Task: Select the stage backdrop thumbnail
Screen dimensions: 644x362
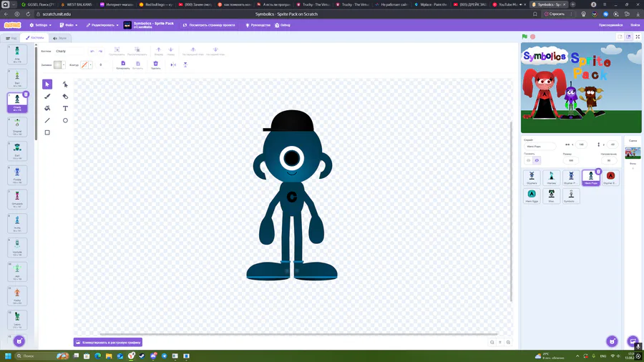Action: [633, 153]
